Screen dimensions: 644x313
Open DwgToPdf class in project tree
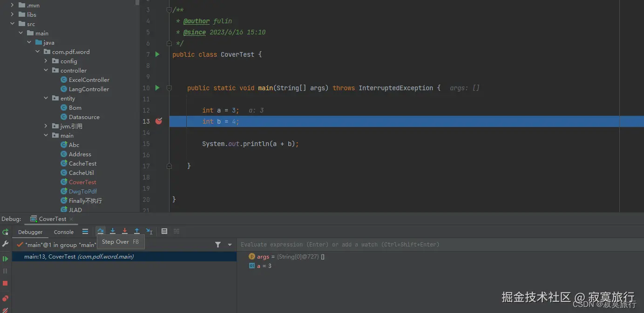coord(83,192)
